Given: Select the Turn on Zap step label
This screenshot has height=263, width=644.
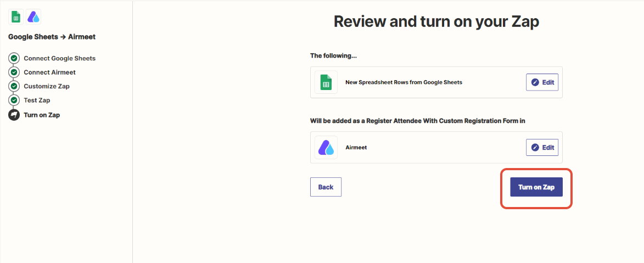Looking at the screenshot, I should [42, 115].
